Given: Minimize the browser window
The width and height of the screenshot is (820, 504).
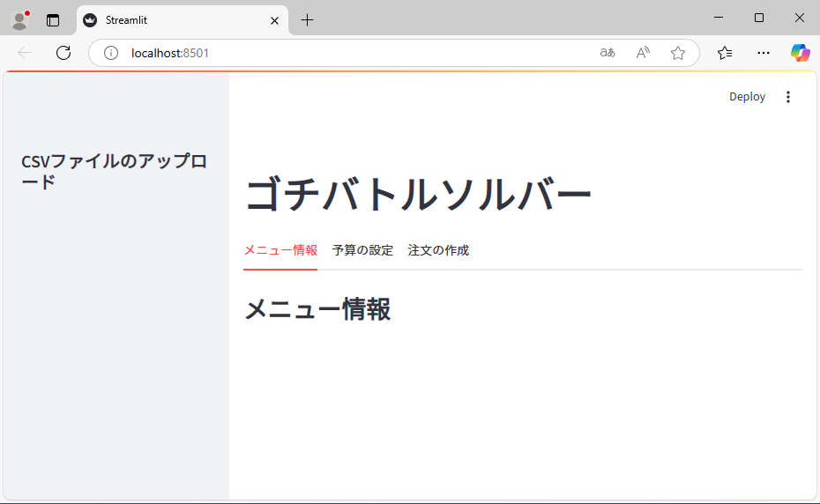Looking at the screenshot, I should [719, 18].
